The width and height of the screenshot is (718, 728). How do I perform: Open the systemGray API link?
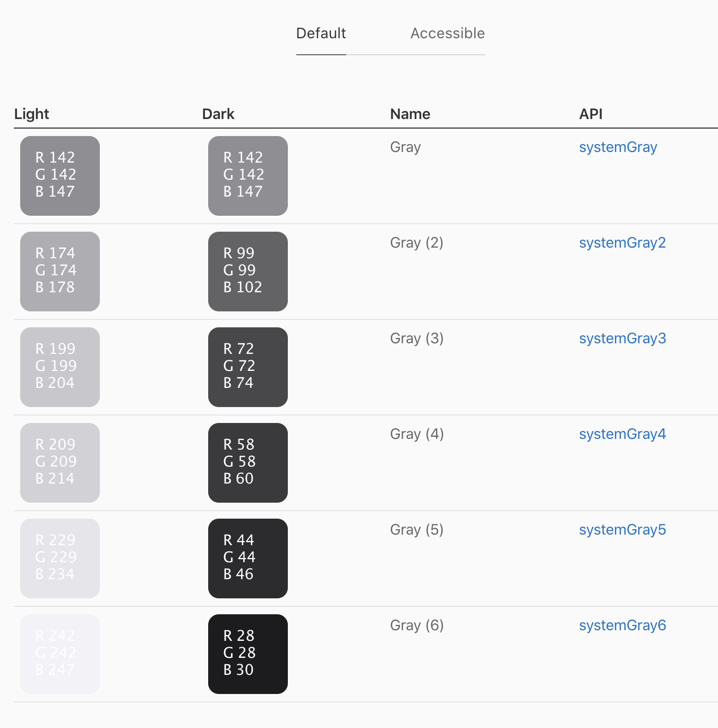click(x=618, y=147)
